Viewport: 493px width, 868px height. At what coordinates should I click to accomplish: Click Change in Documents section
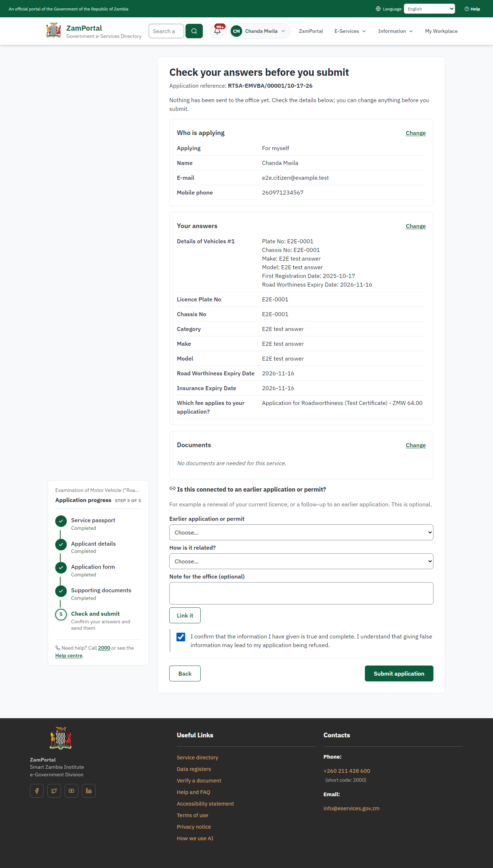(x=416, y=445)
